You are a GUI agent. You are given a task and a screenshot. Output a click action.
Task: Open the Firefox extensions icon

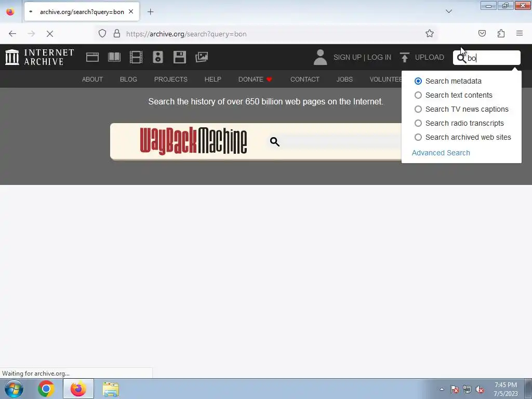[501, 34]
